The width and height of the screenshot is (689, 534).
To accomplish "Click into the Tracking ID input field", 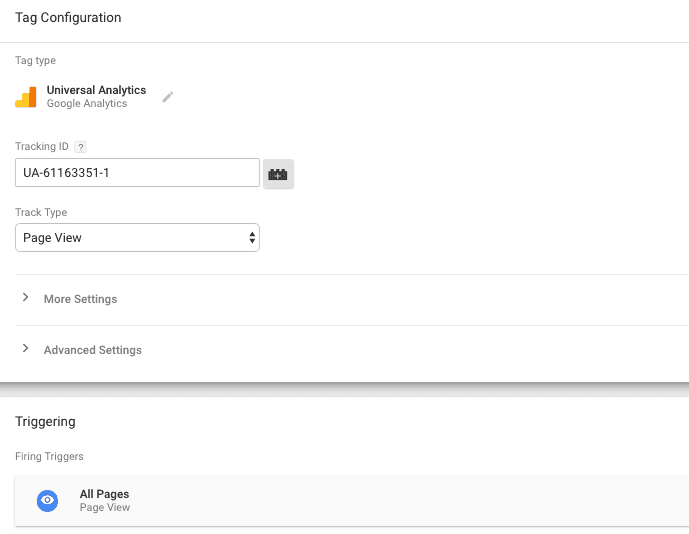I will point(137,173).
